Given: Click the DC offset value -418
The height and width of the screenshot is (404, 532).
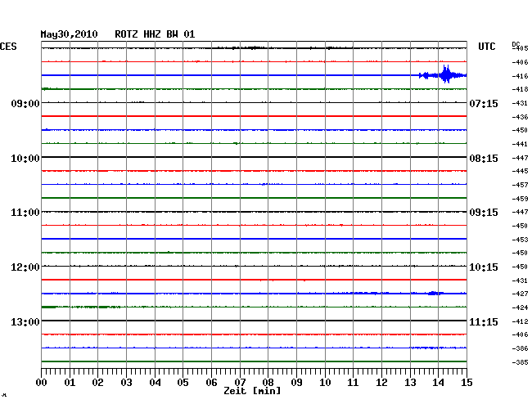Looking at the screenshot, I should (x=520, y=89).
